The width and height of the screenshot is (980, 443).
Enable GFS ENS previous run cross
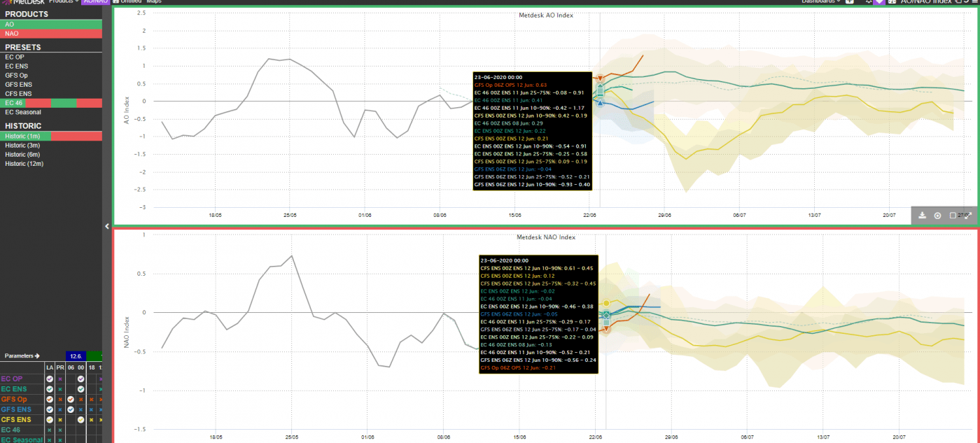[60, 409]
